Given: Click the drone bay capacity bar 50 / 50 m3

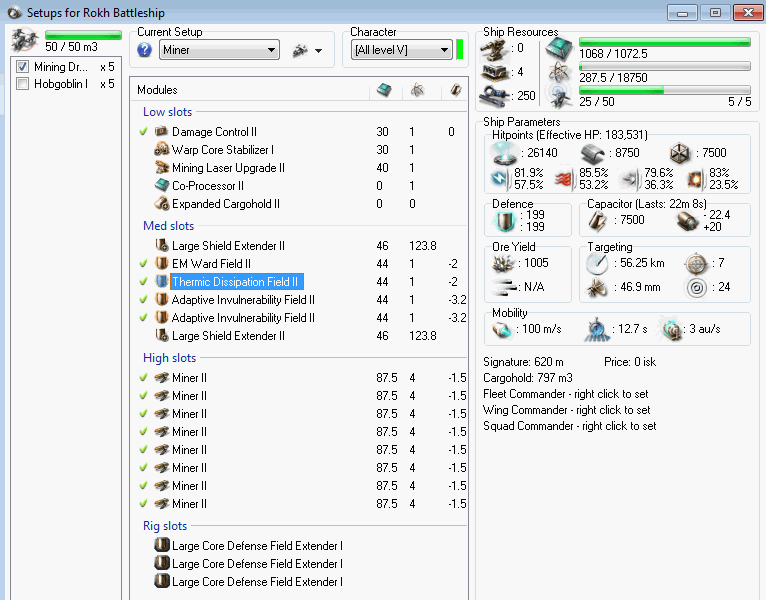Looking at the screenshot, I should click(x=83, y=35).
